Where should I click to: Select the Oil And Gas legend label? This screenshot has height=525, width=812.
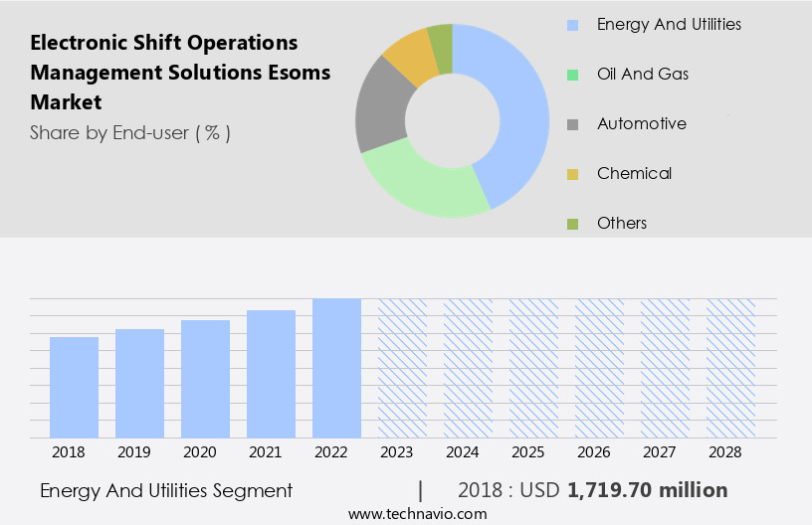point(642,74)
